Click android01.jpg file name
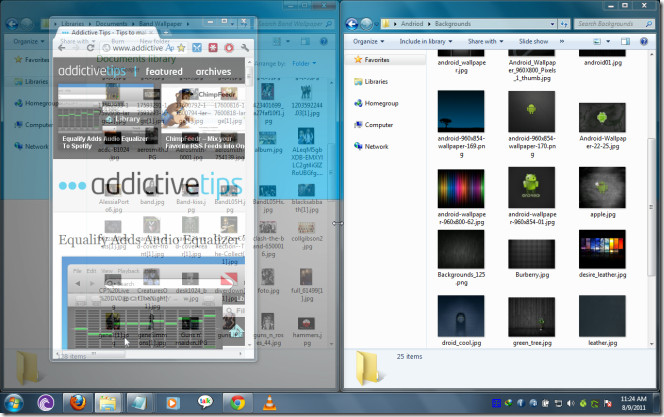The width and height of the screenshot is (664, 417). click(603, 63)
